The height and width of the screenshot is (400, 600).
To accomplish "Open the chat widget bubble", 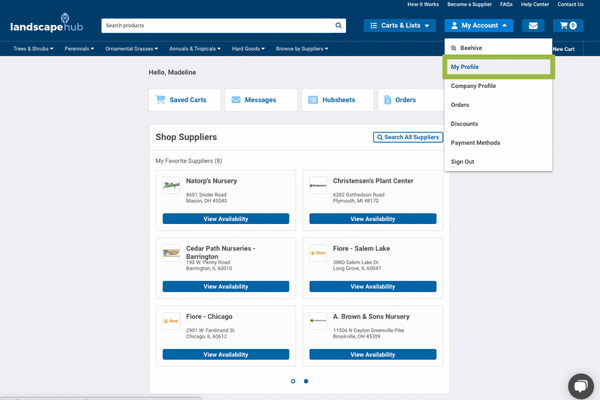I will pyautogui.click(x=581, y=386).
